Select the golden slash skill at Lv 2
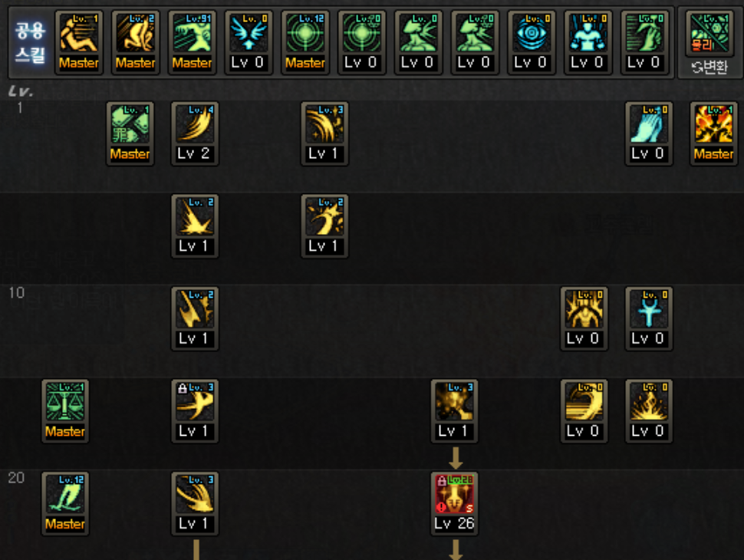Image resolution: width=744 pixels, height=560 pixels. tap(195, 133)
